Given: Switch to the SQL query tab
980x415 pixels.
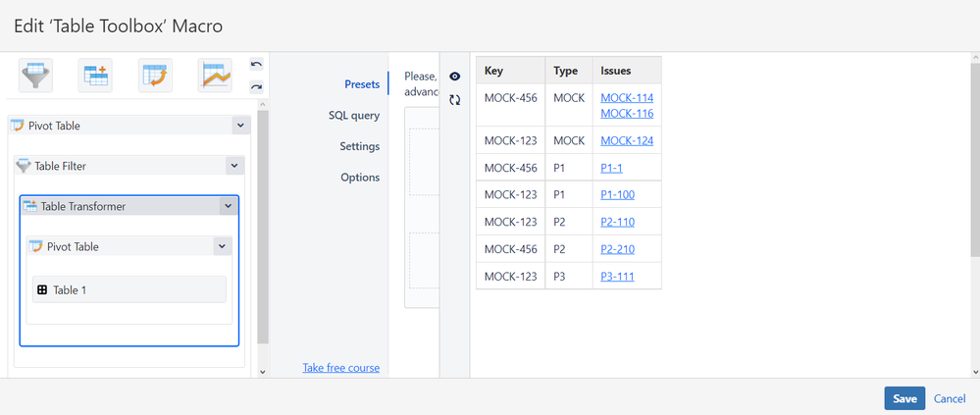Looking at the screenshot, I should tap(354, 116).
